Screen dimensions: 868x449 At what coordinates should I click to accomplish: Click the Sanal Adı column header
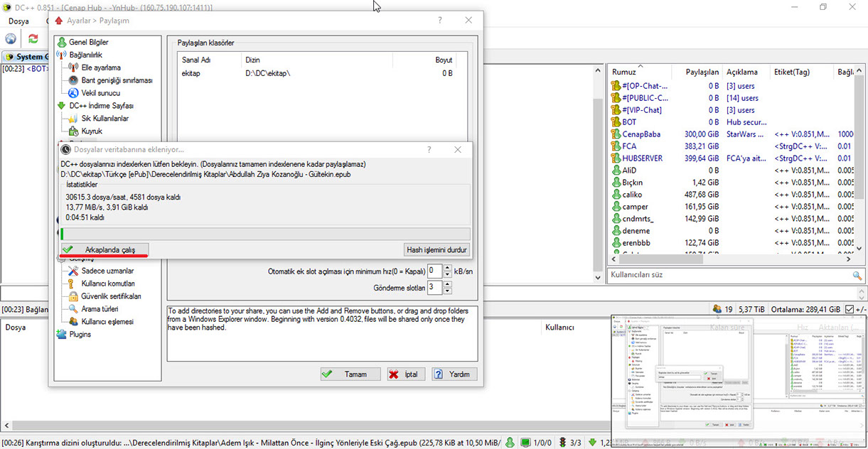210,60
